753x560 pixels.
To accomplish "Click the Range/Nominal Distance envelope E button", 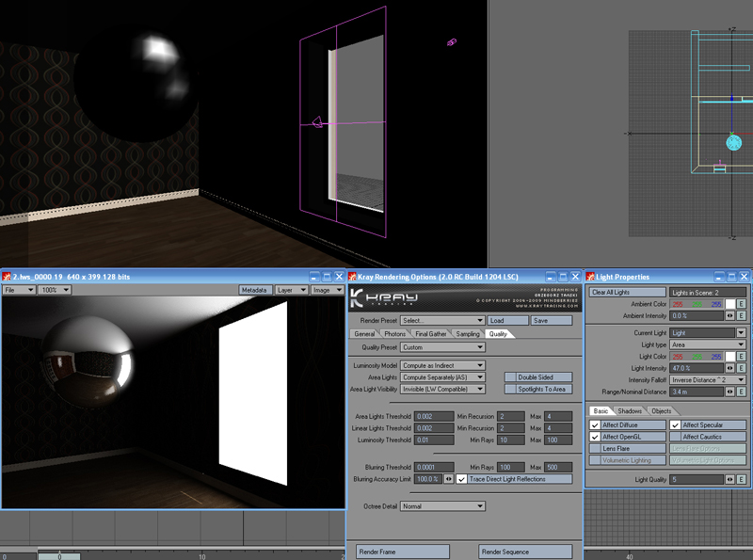I will pos(741,392).
